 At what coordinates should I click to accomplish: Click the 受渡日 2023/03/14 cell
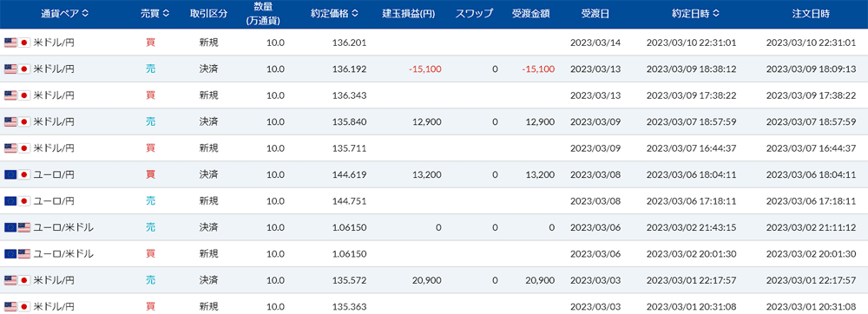tap(595, 43)
